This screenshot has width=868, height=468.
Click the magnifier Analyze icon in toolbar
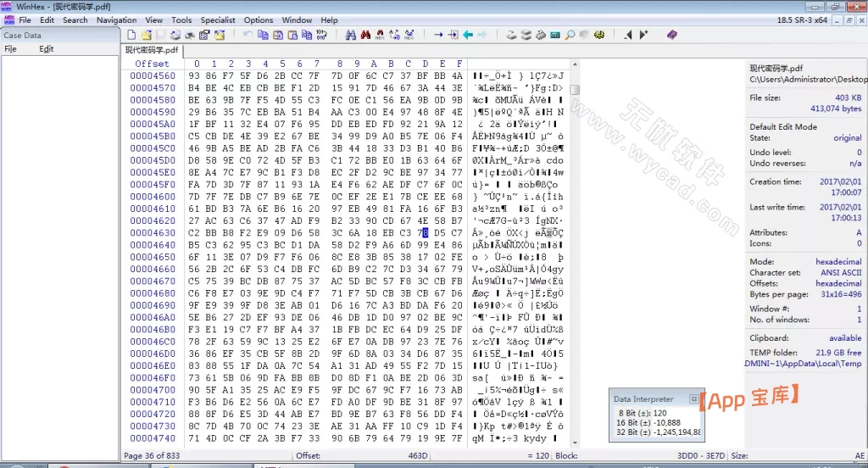click(x=570, y=35)
